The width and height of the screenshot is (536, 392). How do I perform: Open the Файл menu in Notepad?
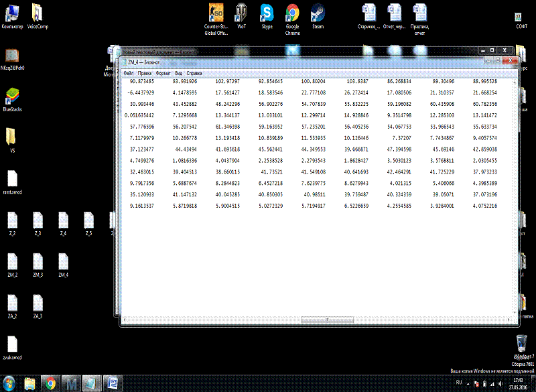pos(128,72)
